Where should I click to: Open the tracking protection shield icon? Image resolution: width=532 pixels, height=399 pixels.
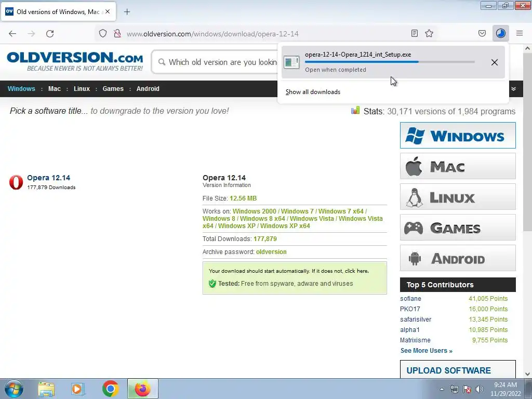pos(103,33)
